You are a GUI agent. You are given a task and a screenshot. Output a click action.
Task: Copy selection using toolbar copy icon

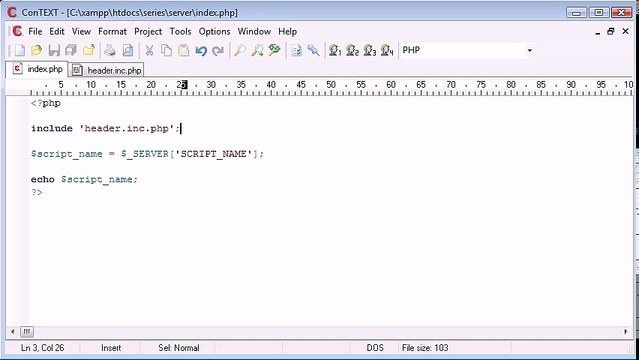point(166,51)
